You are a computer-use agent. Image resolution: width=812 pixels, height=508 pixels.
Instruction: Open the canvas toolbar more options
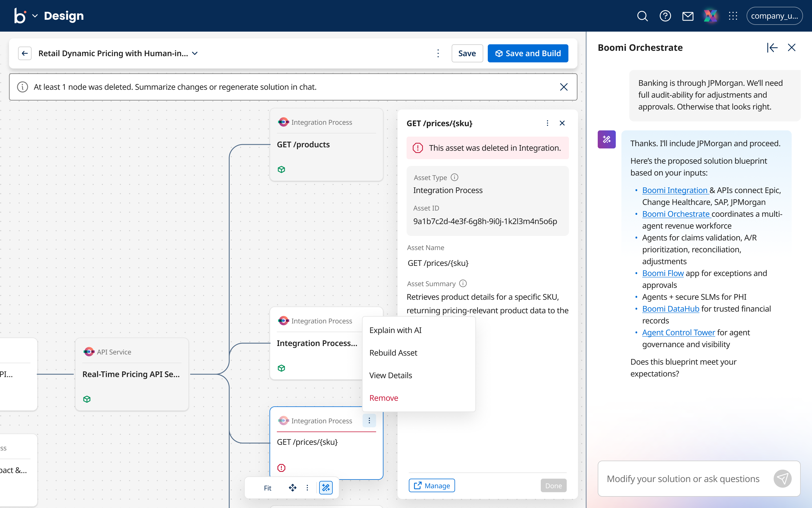(x=307, y=488)
